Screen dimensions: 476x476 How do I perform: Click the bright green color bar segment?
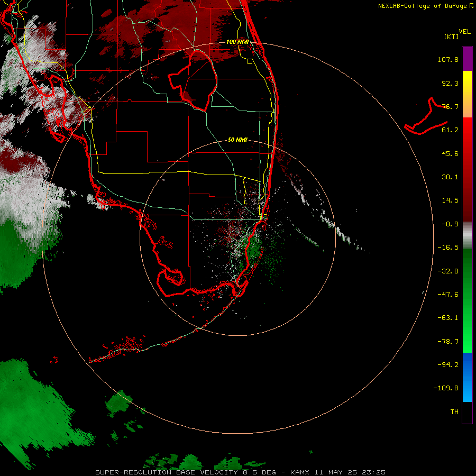pyautogui.click(x=467, y=300)
